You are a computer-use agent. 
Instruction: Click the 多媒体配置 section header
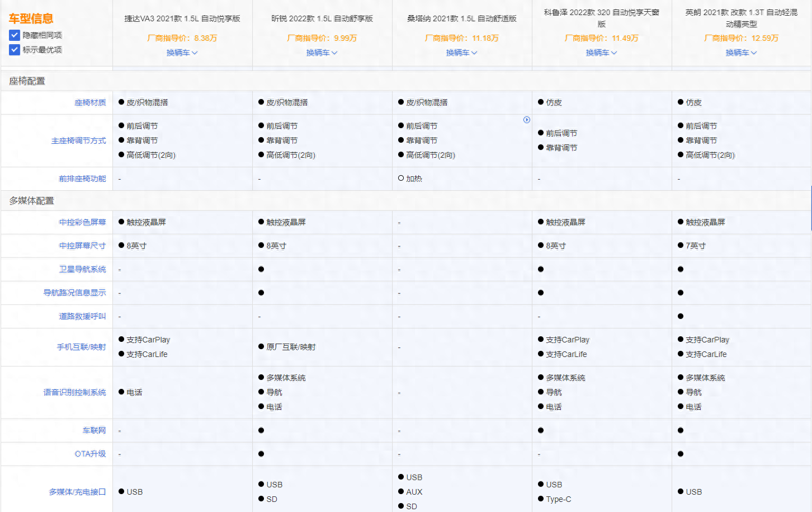pyautogui.click(x=31, y=201)
